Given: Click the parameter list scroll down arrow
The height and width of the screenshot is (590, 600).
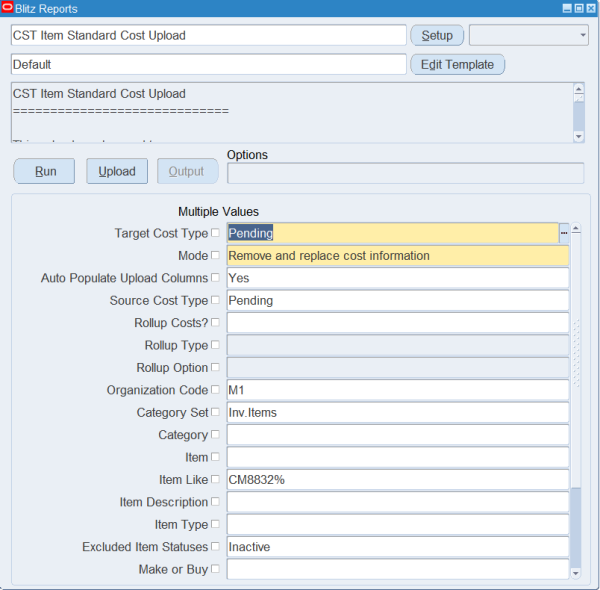Looking at the screenshot, I should coord(576,573).
